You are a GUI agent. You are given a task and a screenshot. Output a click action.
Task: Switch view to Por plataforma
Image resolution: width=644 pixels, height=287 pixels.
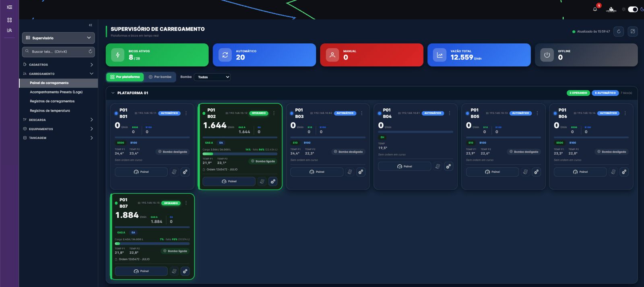[x=125, y=77]
